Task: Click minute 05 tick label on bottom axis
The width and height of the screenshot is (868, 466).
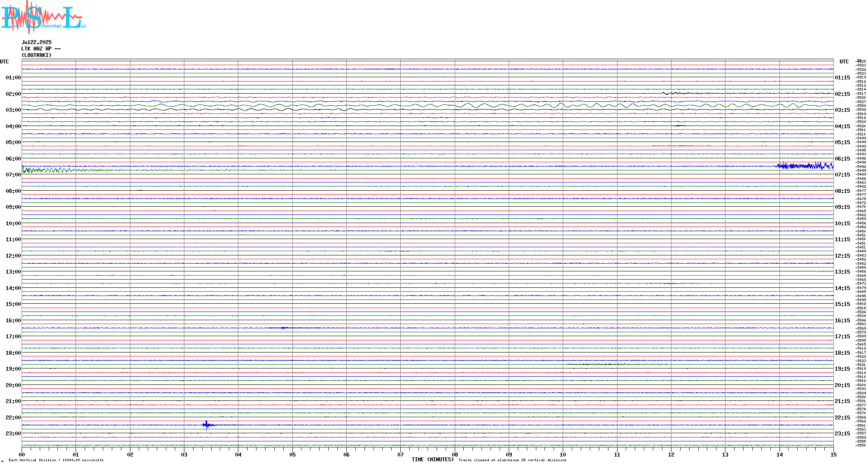Action: coord(292,454)
